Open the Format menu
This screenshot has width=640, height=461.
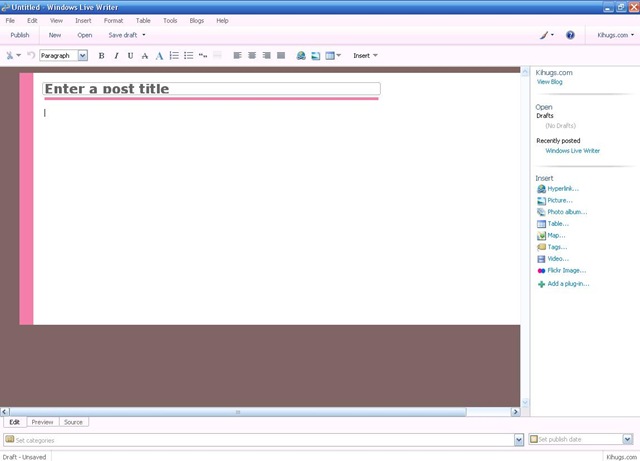[x=113, y=20]
